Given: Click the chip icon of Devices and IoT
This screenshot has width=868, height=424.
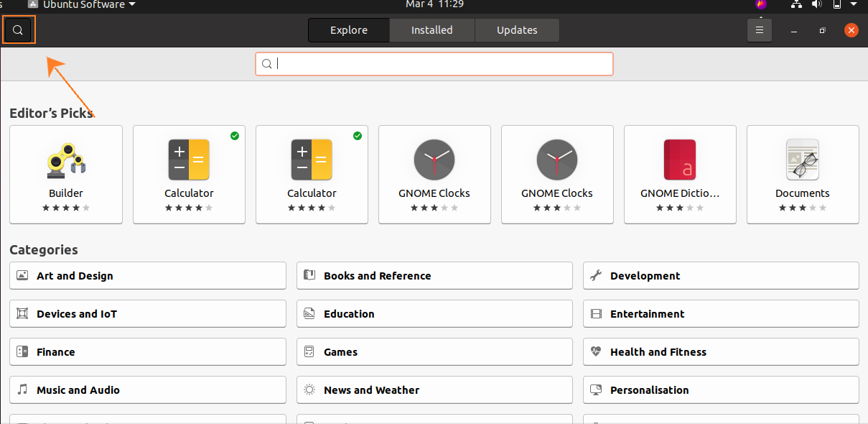Looking at the screenshot, I should pos(22,313).
